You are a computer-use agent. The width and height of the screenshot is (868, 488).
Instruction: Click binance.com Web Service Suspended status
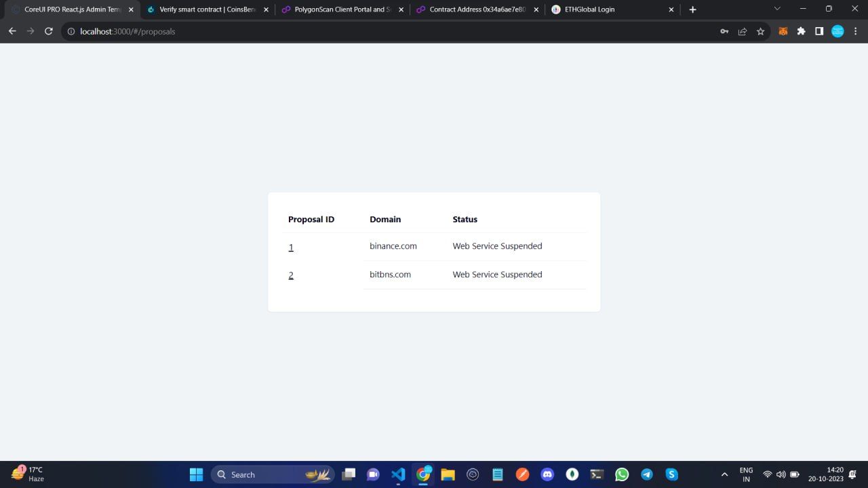(497, 246)
